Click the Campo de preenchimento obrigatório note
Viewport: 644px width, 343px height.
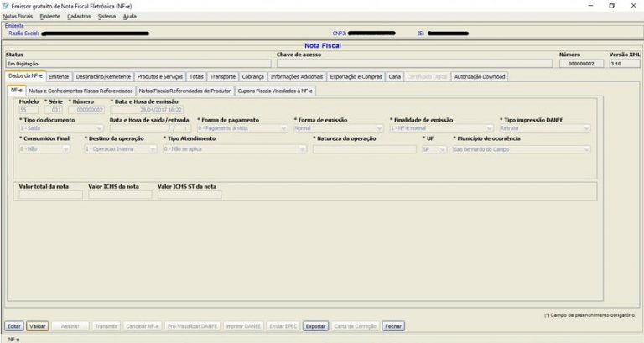589,315
